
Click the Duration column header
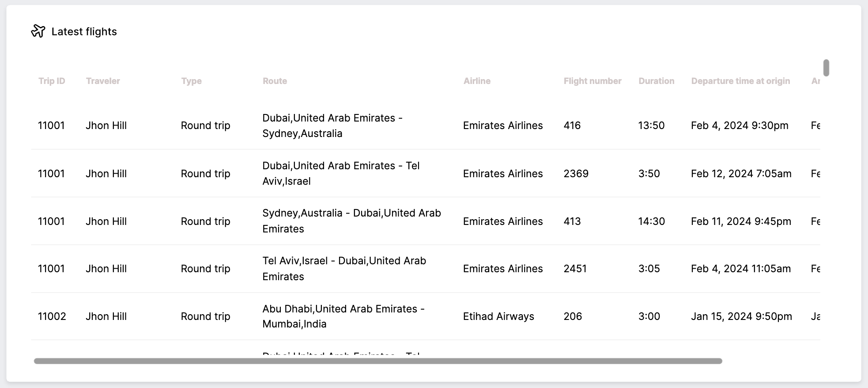click(657, 81)
